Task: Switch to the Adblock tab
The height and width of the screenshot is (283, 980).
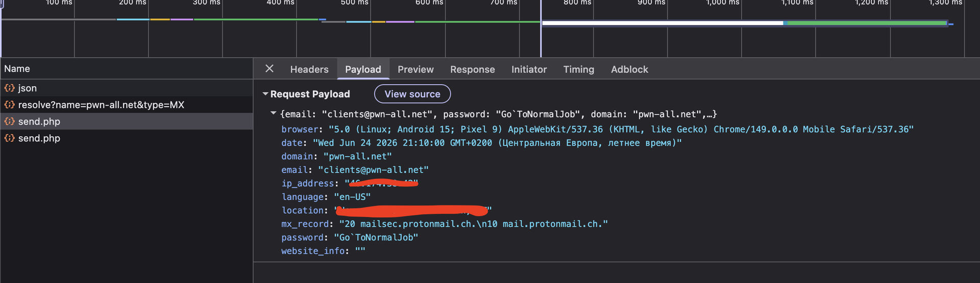Action: 629,69
